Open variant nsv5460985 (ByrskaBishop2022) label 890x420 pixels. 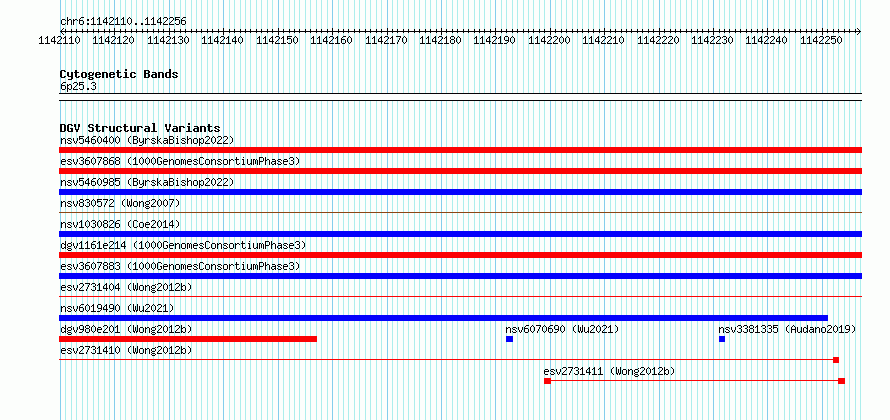point(147,182)
